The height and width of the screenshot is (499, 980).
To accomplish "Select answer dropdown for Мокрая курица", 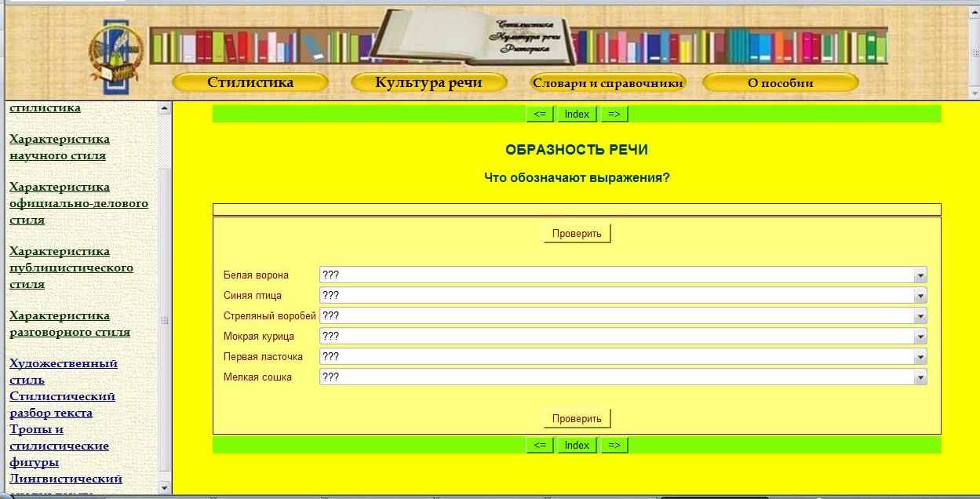I will coord(623,337).
